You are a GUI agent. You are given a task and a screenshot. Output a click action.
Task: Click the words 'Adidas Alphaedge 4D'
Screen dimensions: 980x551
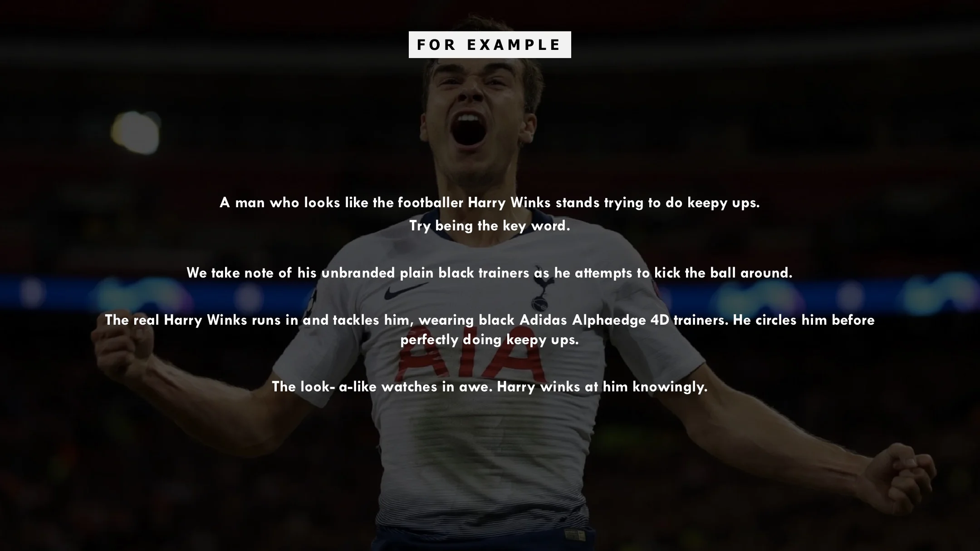coord(594,320)
